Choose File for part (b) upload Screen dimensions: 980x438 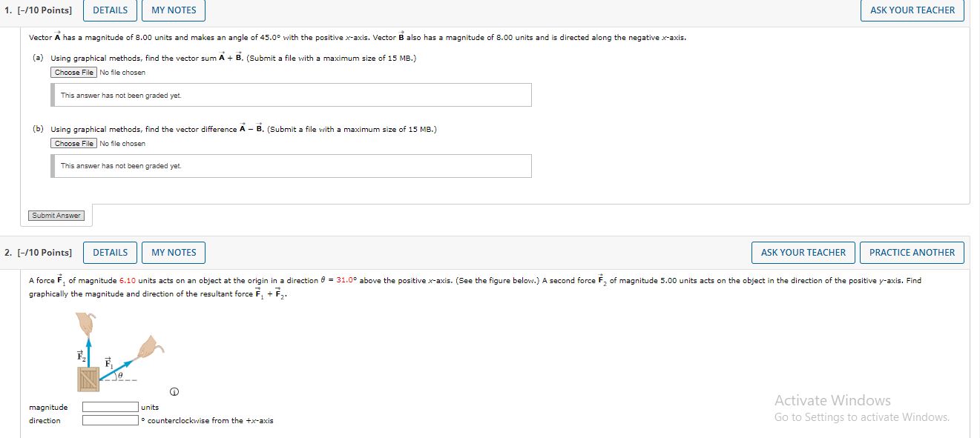73,143
